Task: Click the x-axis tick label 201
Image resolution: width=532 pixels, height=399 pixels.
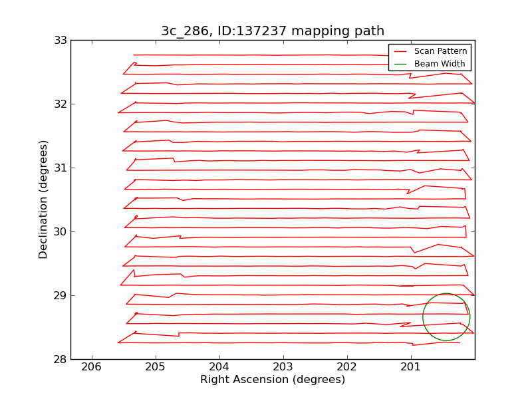Action: click(x=410, y=367)
